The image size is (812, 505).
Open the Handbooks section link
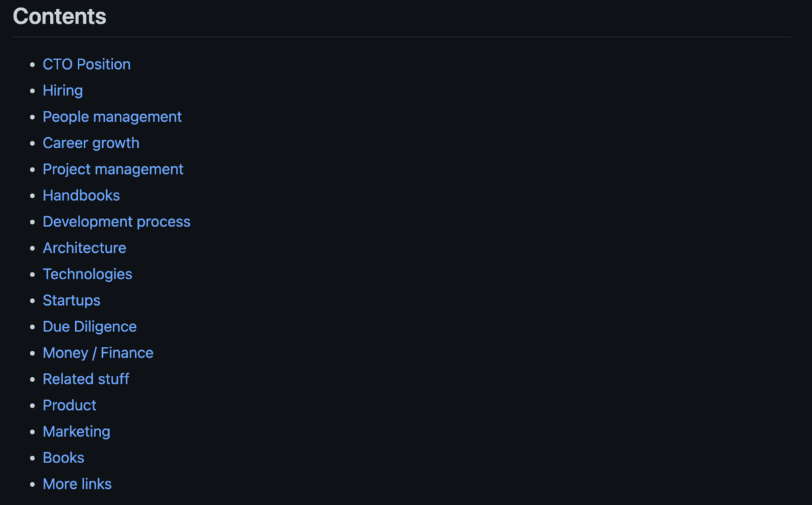pyautogui.click(x=81, y=195)
